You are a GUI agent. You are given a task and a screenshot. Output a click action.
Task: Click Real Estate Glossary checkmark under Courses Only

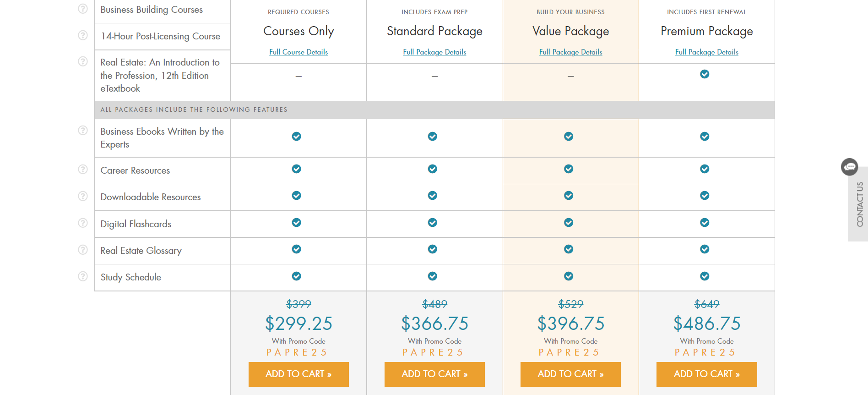pyautogui.click(x=297, y=249)
